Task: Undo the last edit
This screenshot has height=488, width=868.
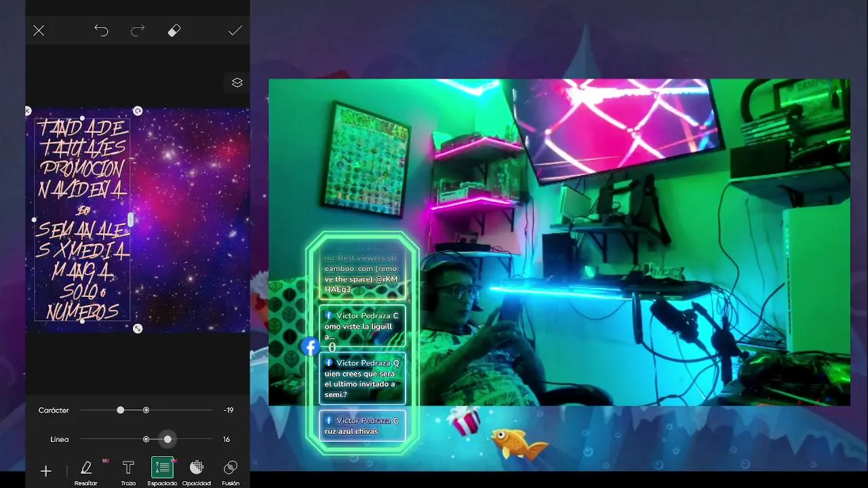Action: (x=101, y=30)
